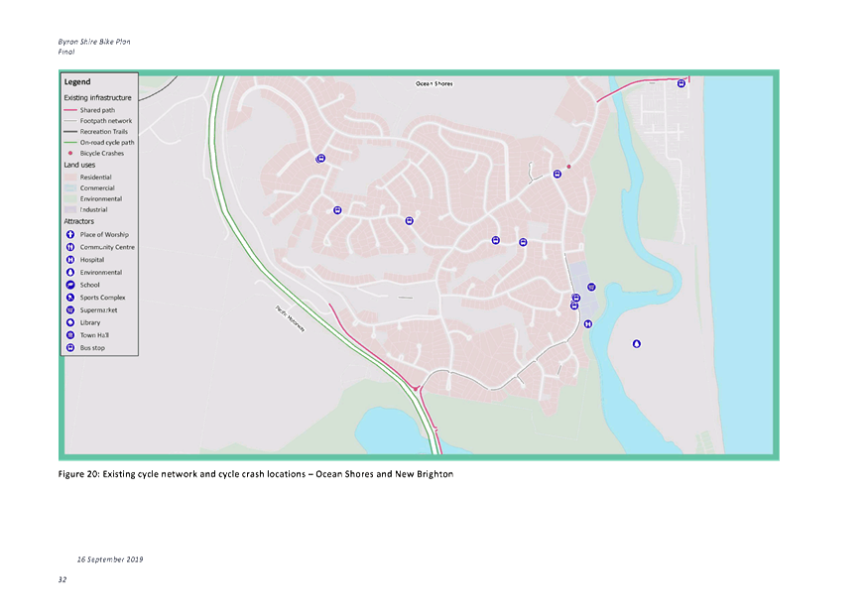868x614 pixels.
Task: Click the 'Recreation Trails' legend label
Action: pos(103,132)
